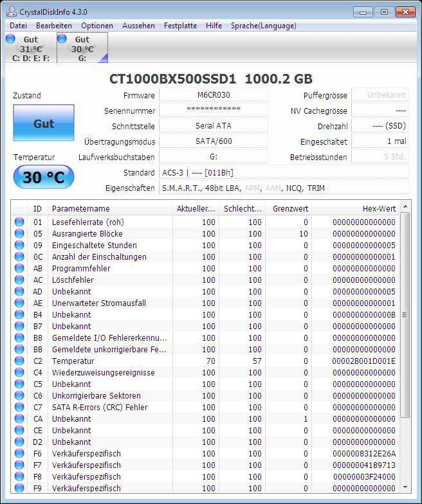Click status orb of Löschfehler row

tap(19, 280)
